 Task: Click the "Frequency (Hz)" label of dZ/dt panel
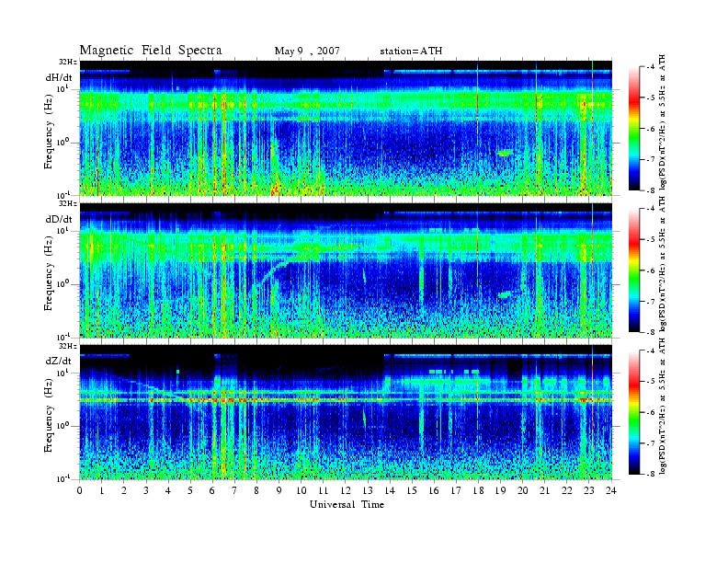(49, 416)
